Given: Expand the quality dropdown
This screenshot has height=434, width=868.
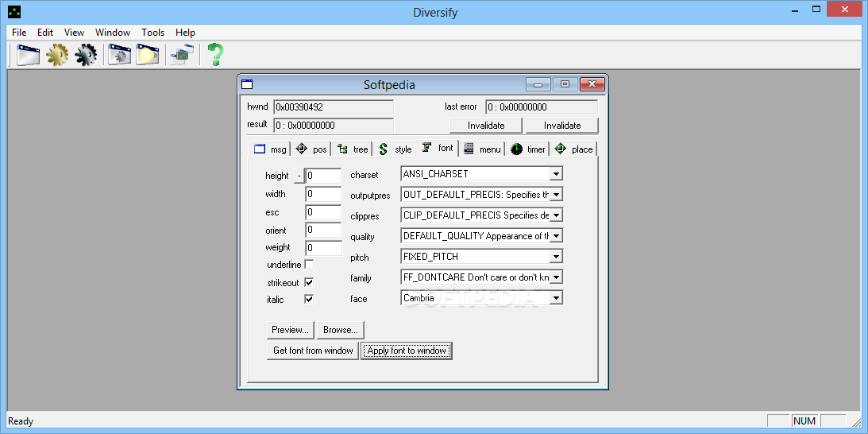Looking at the screenshot, I should coord(557,236).
